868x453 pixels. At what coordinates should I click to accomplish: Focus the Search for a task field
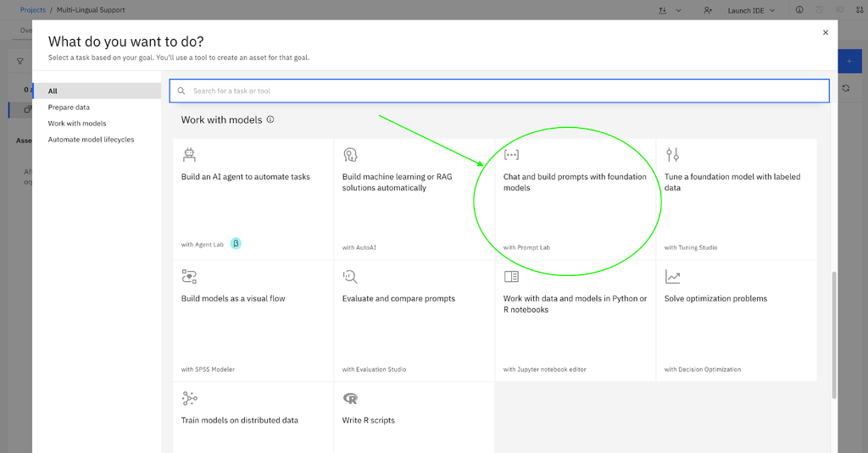499,91
